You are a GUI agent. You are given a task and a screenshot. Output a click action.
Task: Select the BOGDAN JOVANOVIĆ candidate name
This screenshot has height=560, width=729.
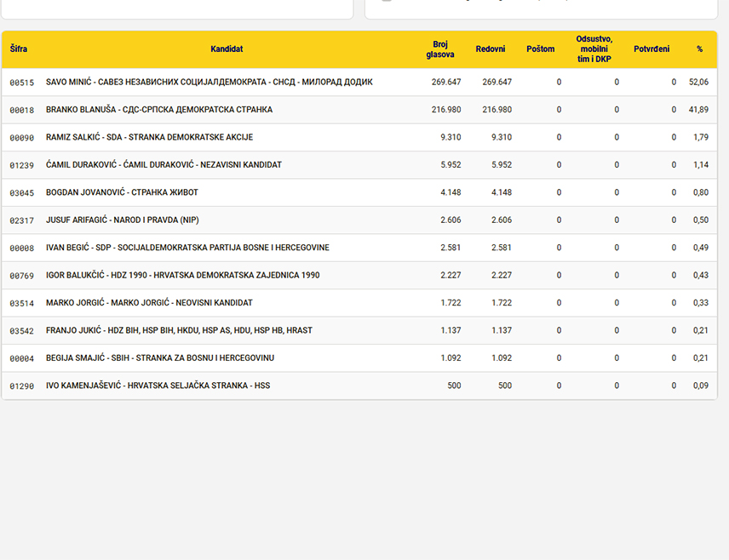[x=122, y=192]
